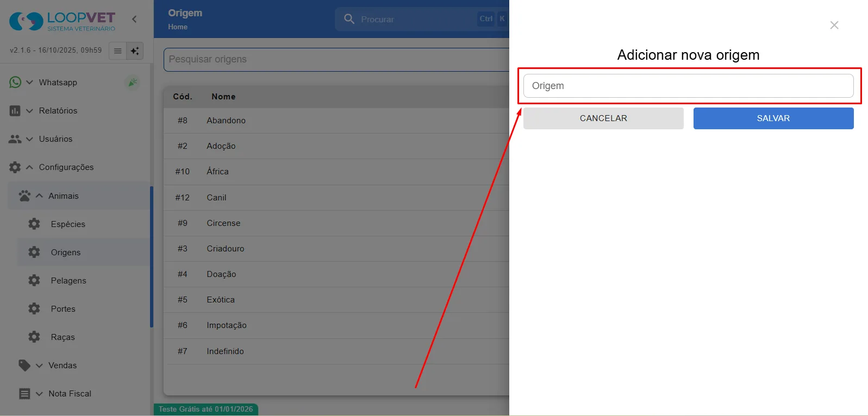Click the Usuários people icon
Viewport: 868px width, 416px height.
(x=15, y=139)
